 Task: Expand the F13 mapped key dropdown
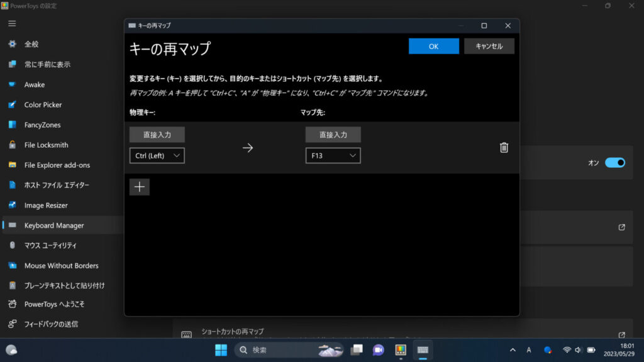pyautogui.click(x=333, y=156)
